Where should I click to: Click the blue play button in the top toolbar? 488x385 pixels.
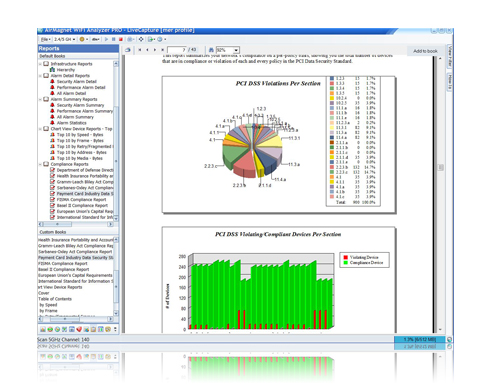pyautogui.click(x=106, y=39)
